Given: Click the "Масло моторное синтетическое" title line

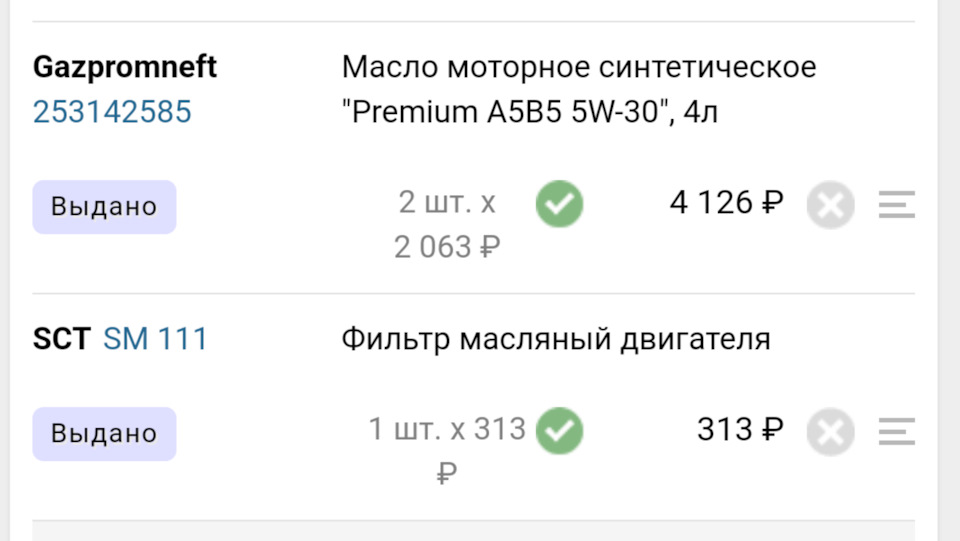Looking at the screenshot, I should (578, 67).
